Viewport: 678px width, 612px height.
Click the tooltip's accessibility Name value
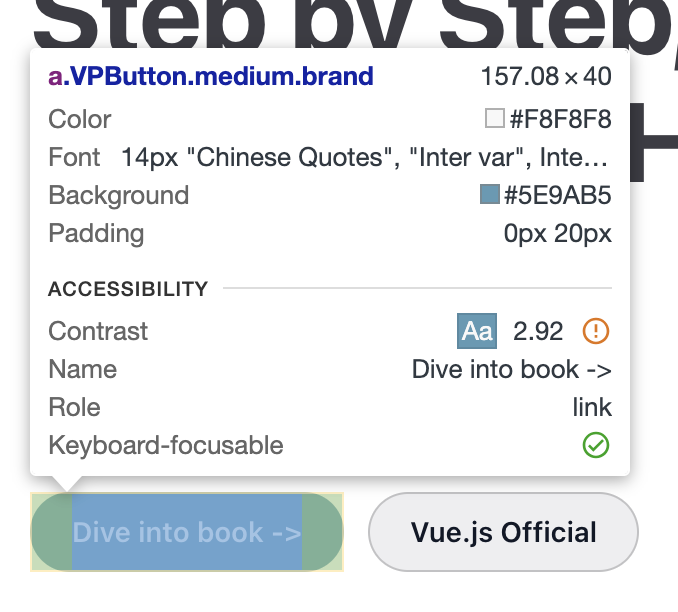511,369
